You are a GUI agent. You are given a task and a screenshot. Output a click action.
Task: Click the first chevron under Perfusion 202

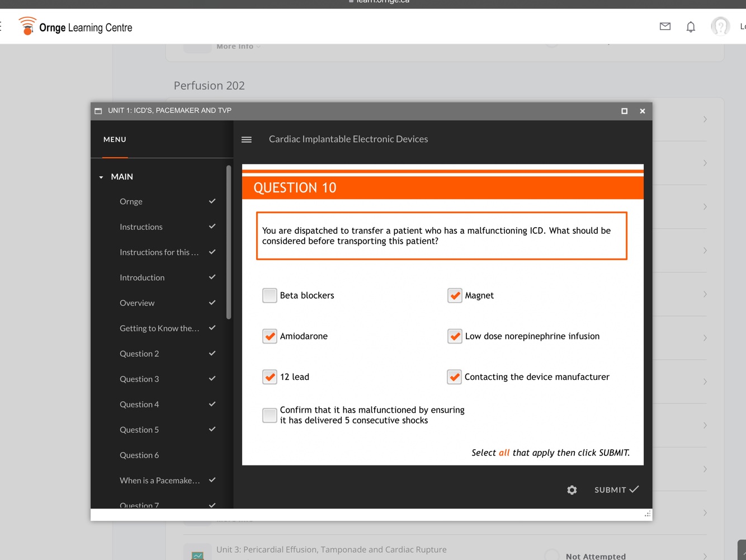[x=705, y=119]
